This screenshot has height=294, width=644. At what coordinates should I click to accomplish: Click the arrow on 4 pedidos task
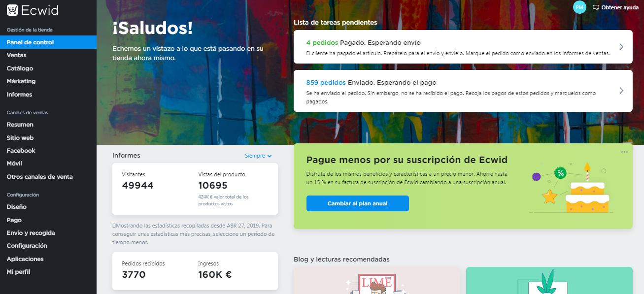point(621,47)
